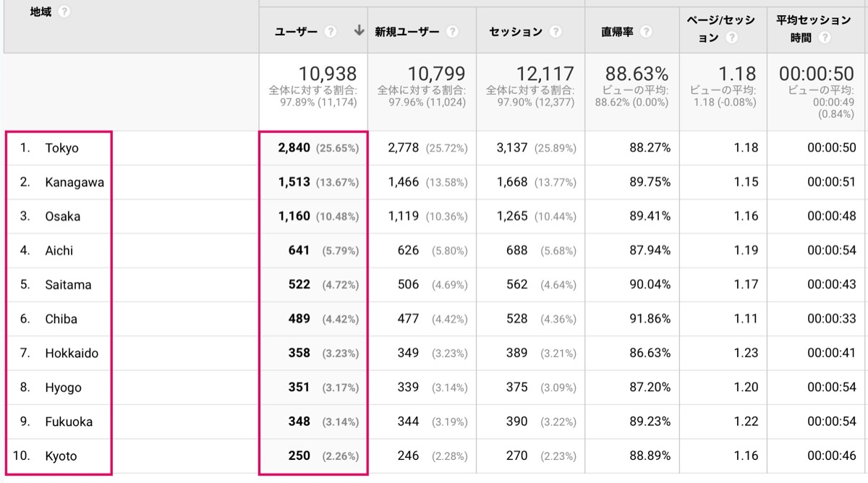
Task: Click help icon next to 地域
Action: [64, 12]
